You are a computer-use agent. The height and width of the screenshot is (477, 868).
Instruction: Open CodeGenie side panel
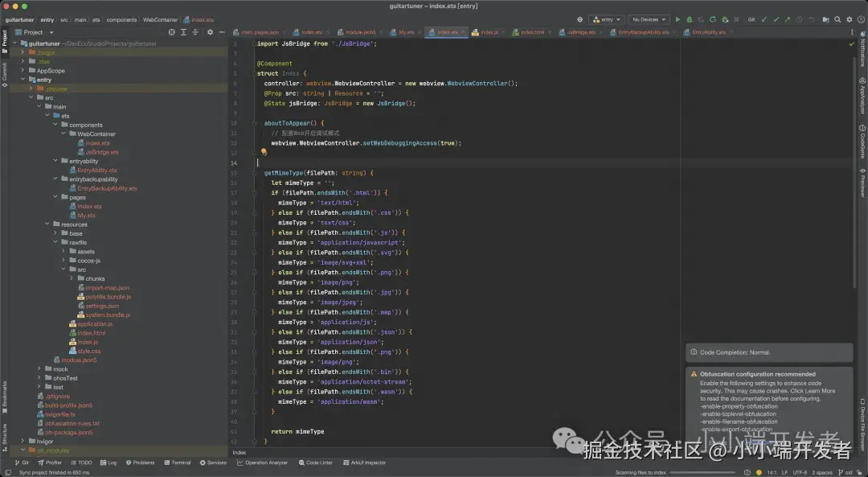[862, 142]
